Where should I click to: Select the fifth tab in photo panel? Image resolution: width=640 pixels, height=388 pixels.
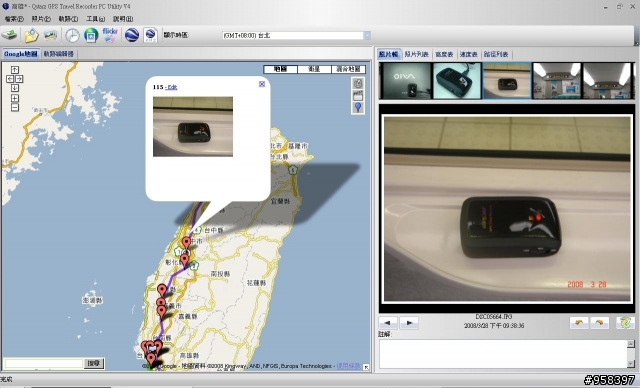pyautogui.click(x=496, y=54)
